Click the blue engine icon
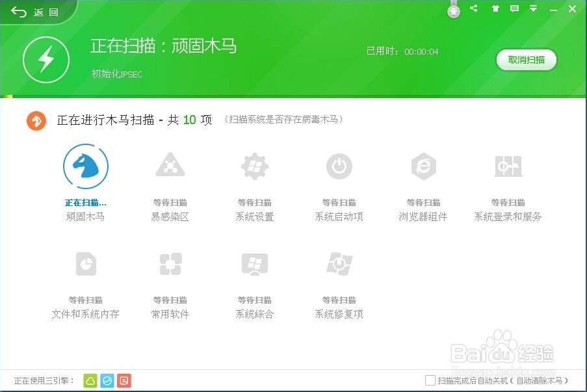Viewport: 587px width, 392px height. [107, 381]
